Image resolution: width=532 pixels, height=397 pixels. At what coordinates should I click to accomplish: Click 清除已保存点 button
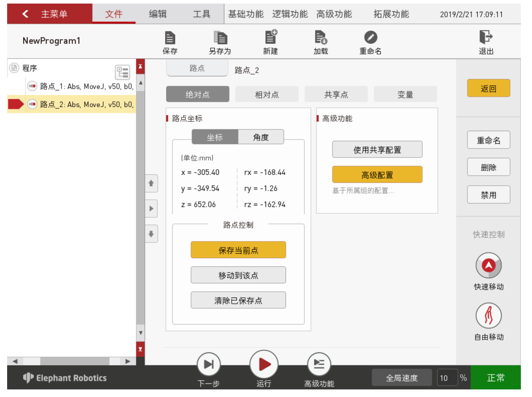coord(238,300)
